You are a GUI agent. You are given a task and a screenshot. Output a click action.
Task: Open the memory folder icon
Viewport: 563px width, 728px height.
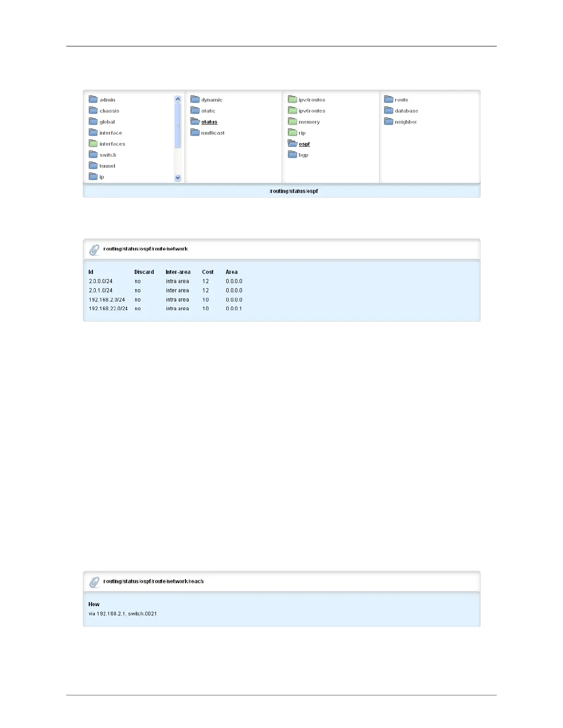tap(293, 121)
